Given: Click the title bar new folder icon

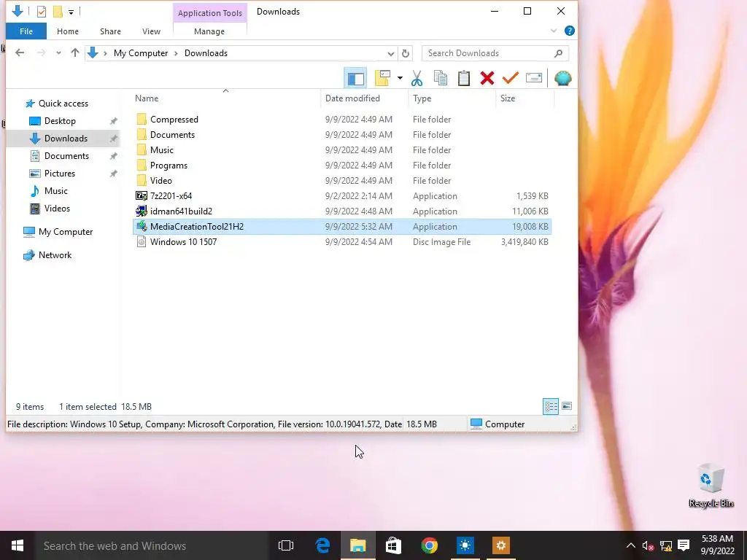Looking at the screenshot, I should (x=58, y=12).
